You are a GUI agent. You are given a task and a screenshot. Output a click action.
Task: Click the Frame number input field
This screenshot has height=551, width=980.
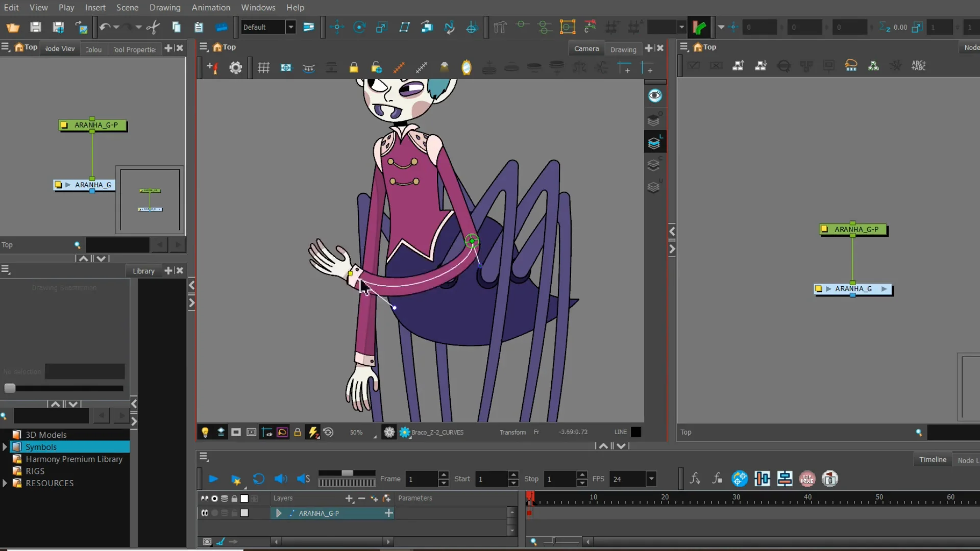pos(422,479)
